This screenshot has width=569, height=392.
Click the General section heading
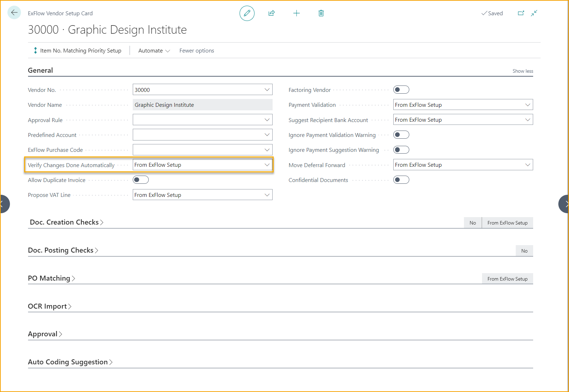pos(40,70)
